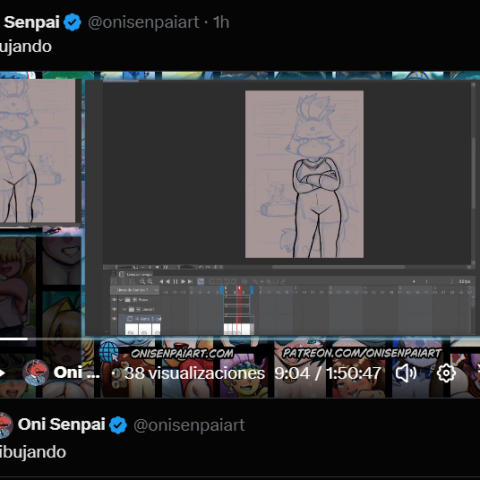The image size is (480, 480).
Task: Open Oni Senpai name in lower tweet
Action: [x=61, y=425]
